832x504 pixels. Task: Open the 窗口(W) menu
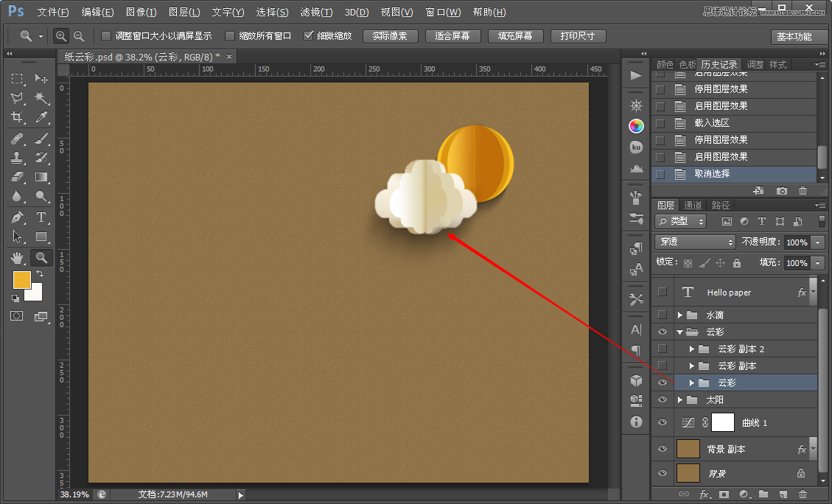443,13
